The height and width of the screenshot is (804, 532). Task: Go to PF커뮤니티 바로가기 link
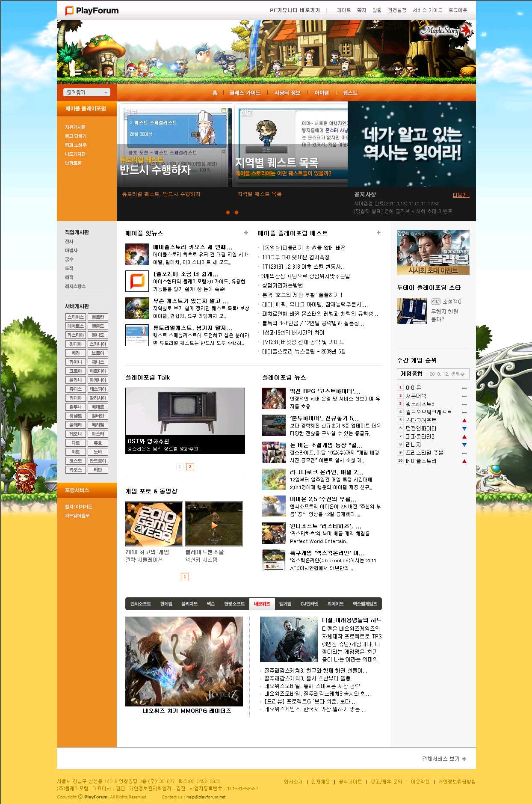pos(295,10)
